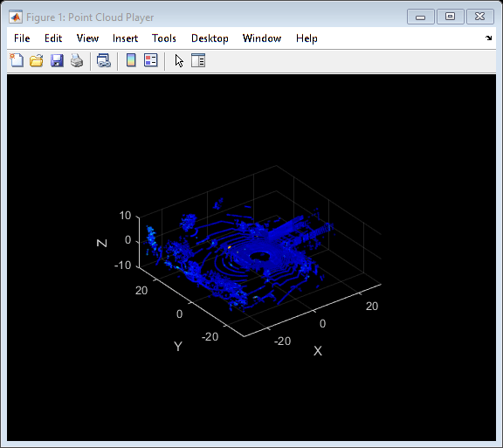Viewport: 503px width, 448px height.
Task: Open the File menu
Action: coord(22,38)
